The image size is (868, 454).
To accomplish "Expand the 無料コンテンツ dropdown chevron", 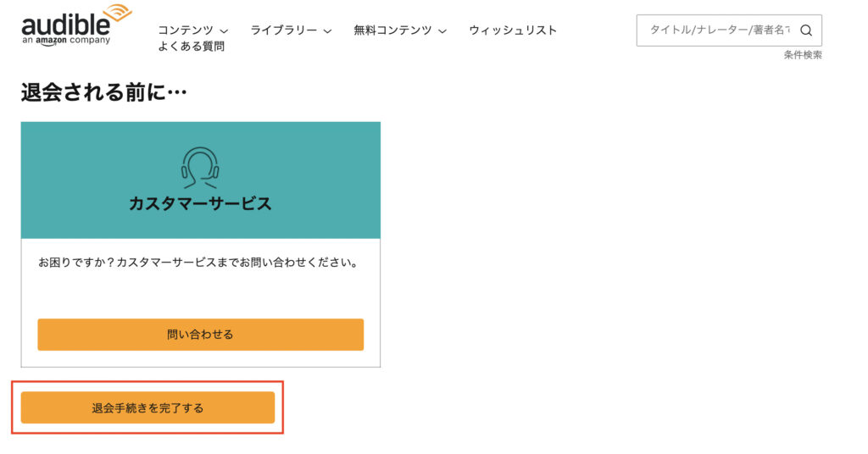I will click(442, 31).
